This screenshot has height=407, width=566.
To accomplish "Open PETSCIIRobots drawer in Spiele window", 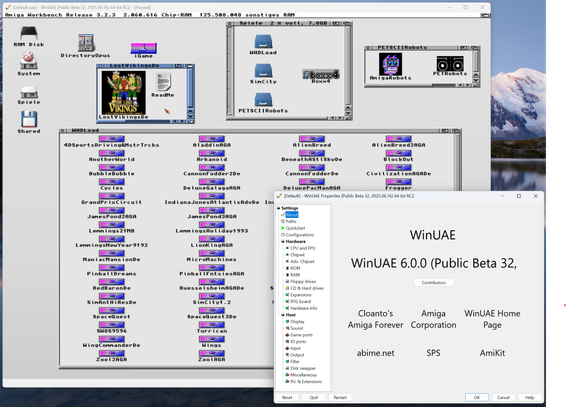I will tap(263, 100).
